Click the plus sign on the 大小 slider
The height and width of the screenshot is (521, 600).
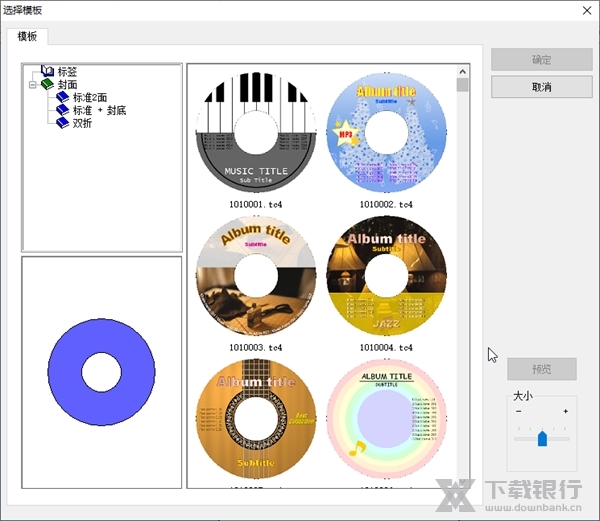click(x=565, y=411)
